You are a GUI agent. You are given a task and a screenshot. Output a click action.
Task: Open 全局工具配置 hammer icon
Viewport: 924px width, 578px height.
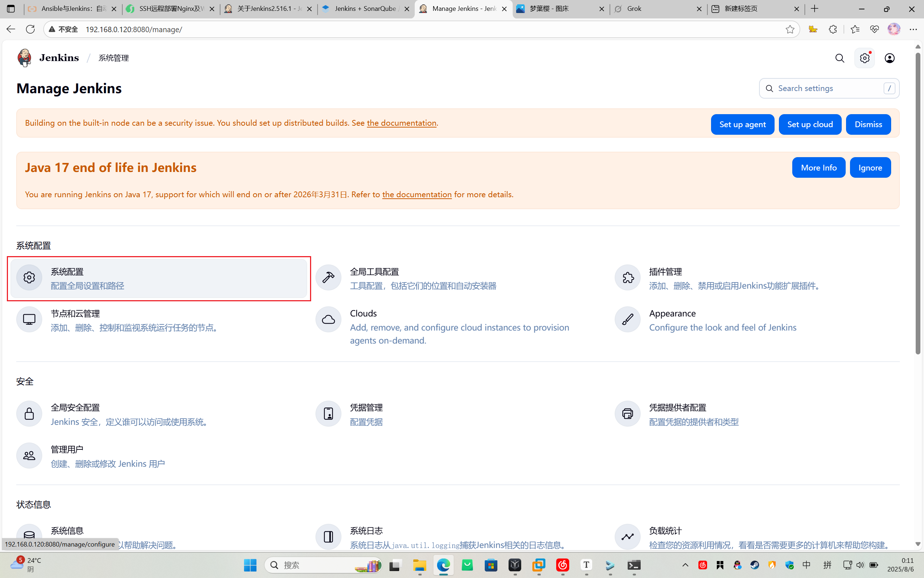pyautogui.click(x=328, y=277)
